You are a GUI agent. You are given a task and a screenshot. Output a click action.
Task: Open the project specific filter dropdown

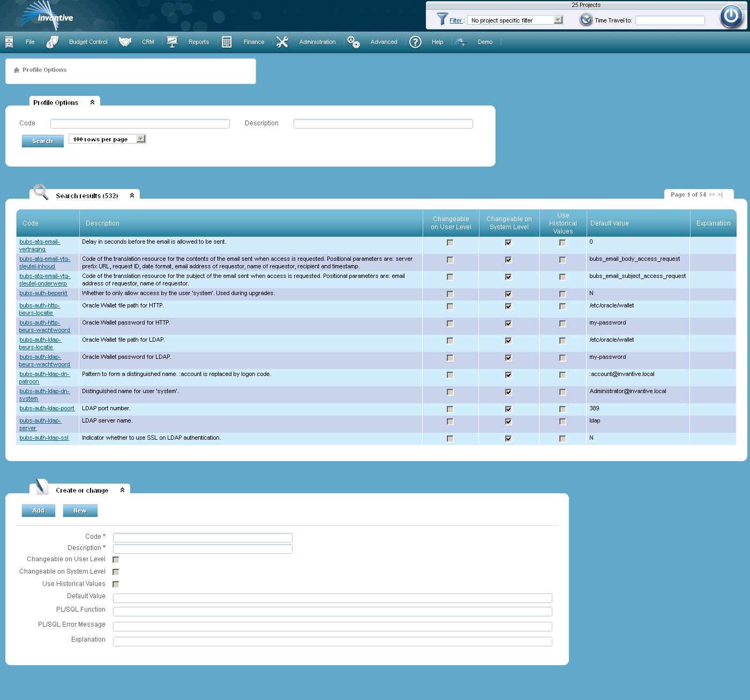point(558,20)
